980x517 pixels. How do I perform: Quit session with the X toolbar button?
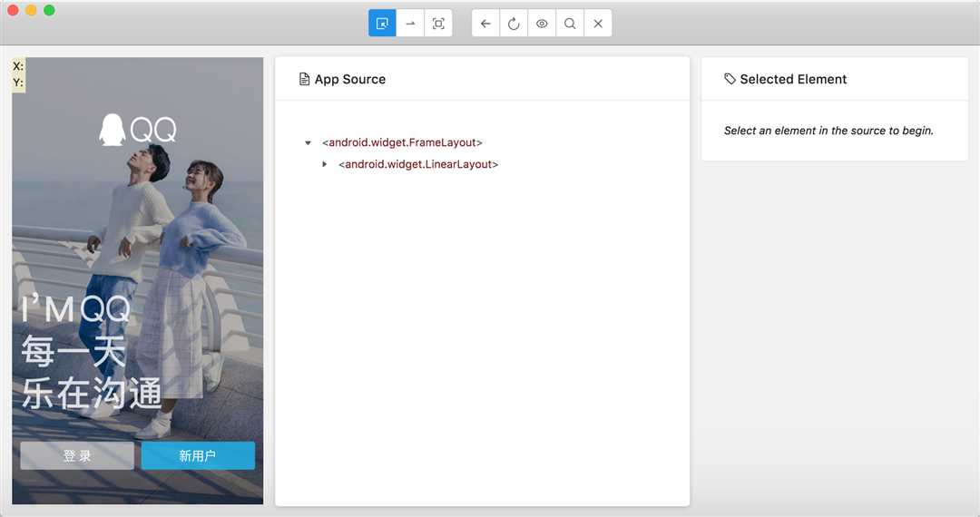[598, 24]
